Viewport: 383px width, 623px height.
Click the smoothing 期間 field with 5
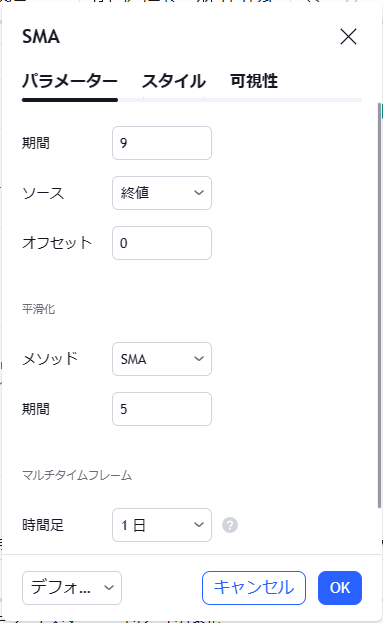coord(162,409)
